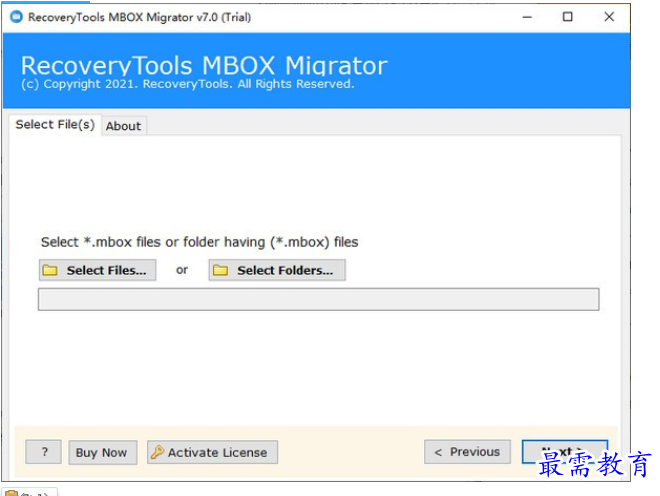The width and height of the screenshot is (660, 496).
Task: Click the copyright 2021 RecoveryTools text
Action: click(188, 84)
